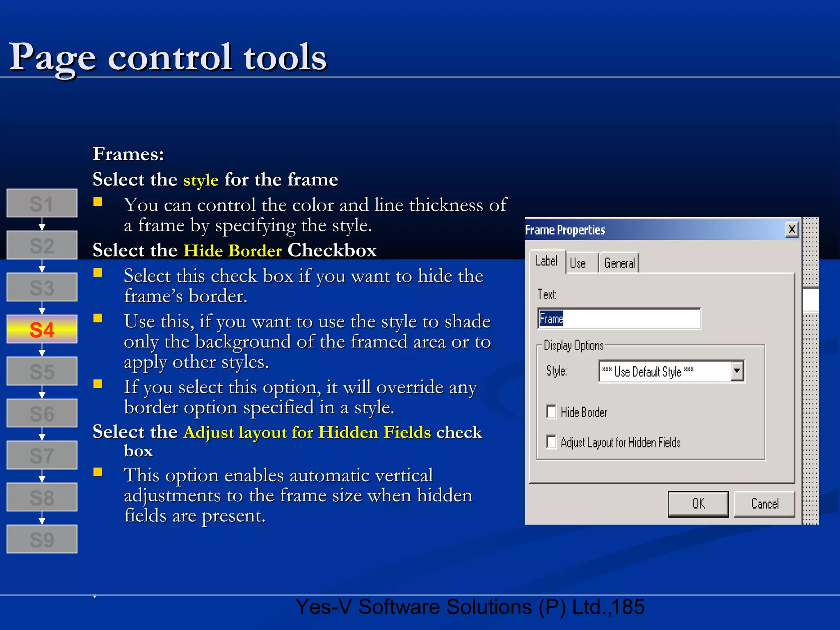Jump to section S1
Image resolution: width=840 pixels, height=630 pixels.
42,203
